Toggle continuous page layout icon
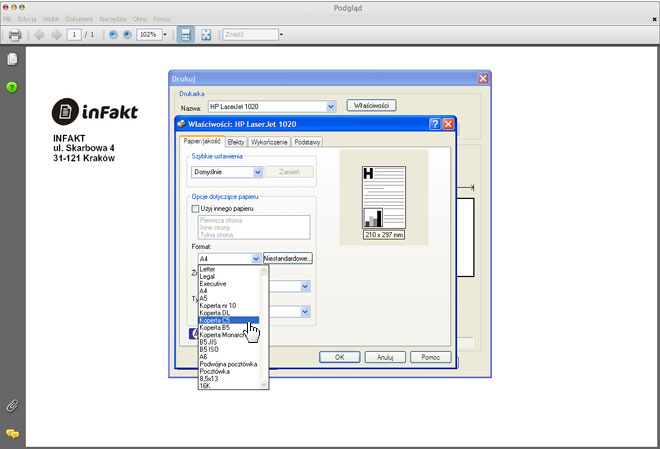Image resolution: width=660 pixels, height=449 pixels. [186, 35]
